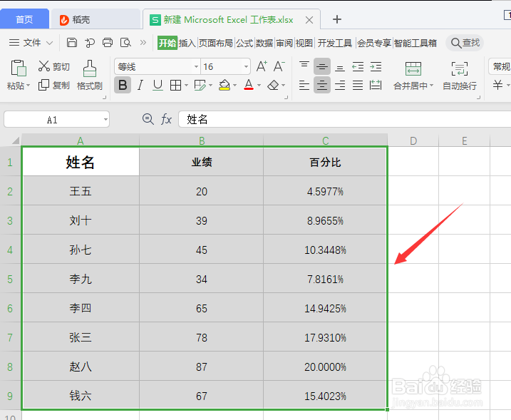Viewport: 511px width, 420px height.
Task: Align text to bottom
Action: tap(340, 66)
